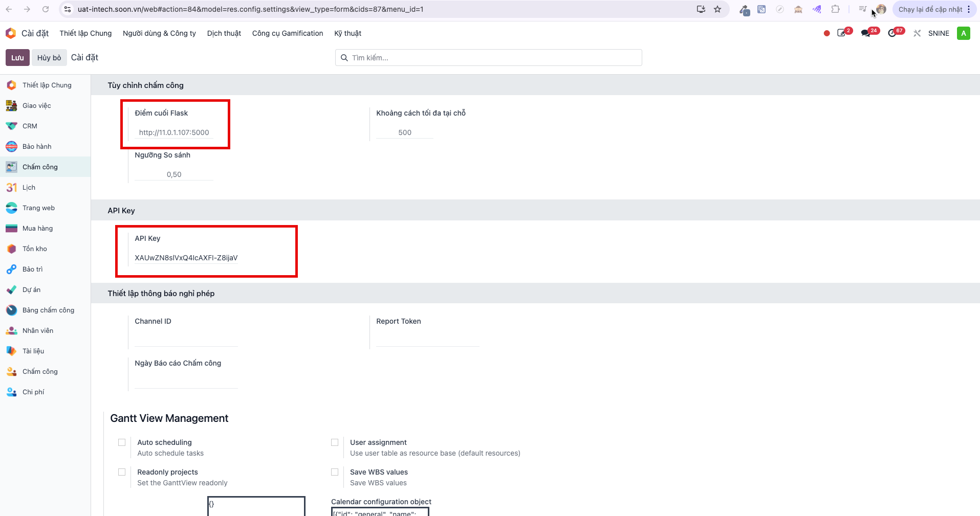The height and width of the screenshot is (516, 980).
Task: Open Kỹ thuật menu
Action: 348,33
